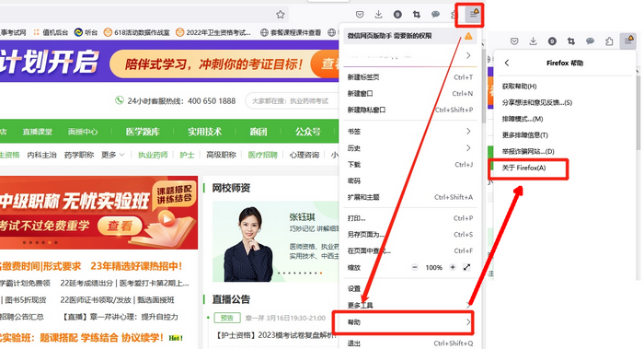Click hamburger menu button above Firefox 帮助 panel
The image size is (644, 349).
click(628, 41)
